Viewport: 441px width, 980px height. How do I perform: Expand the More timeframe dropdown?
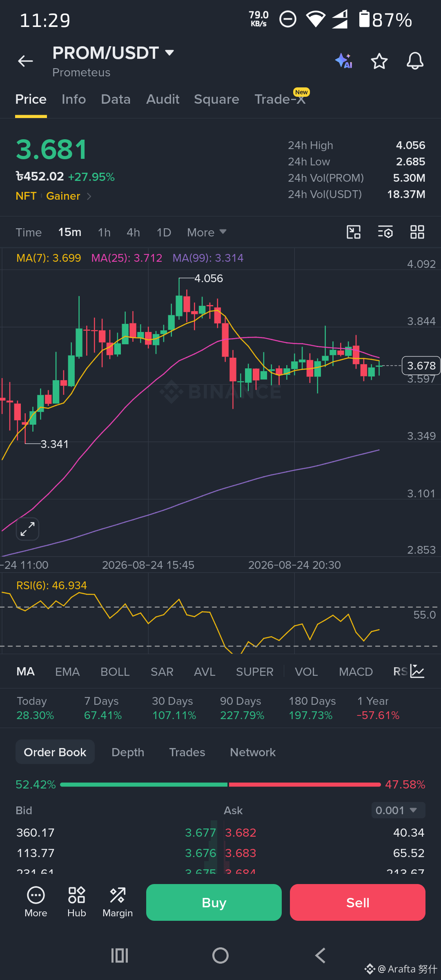[207, 232]
